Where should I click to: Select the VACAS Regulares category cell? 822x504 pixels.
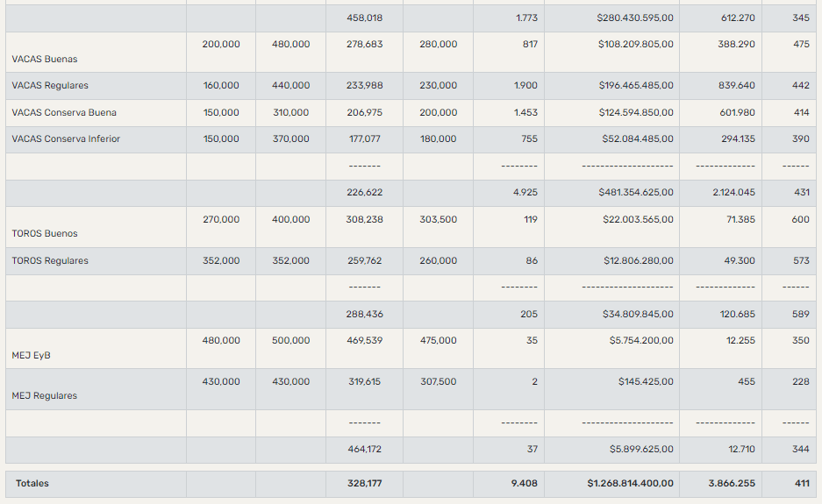click(50, 86)
